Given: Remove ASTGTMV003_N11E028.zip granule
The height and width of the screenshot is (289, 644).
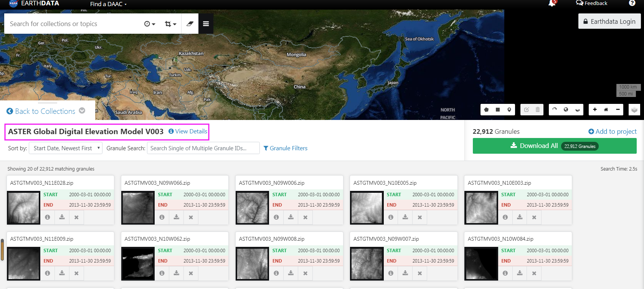Looking at the screenshot, I should (76, 217).
